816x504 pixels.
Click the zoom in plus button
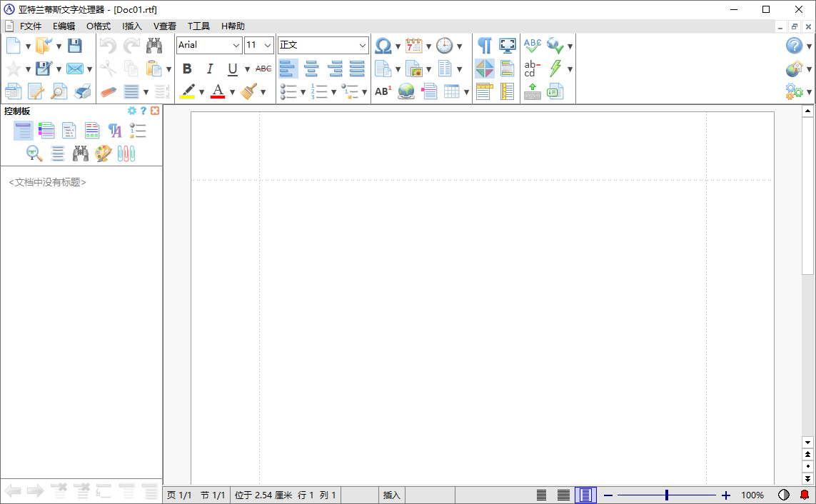coord(726,495)
